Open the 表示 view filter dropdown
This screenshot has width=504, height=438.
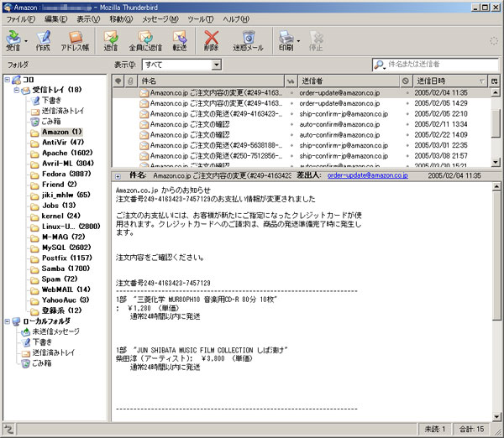tap(181, 64)
